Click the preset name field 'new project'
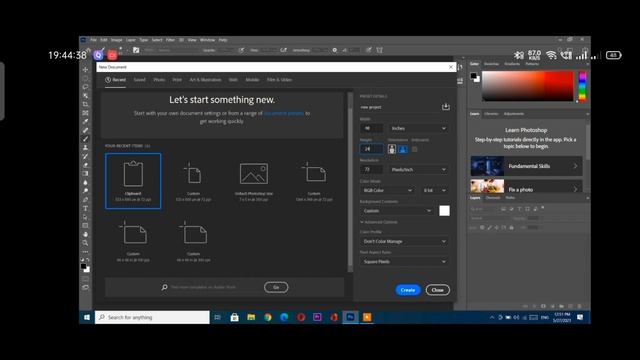This screenshot has width=640, height=360. click(x=399, y=107)
